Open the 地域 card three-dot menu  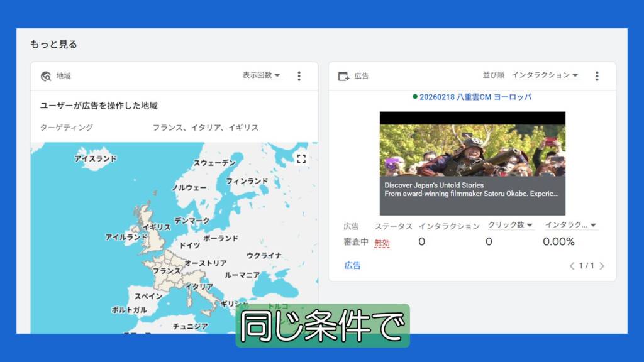point(299,76)
